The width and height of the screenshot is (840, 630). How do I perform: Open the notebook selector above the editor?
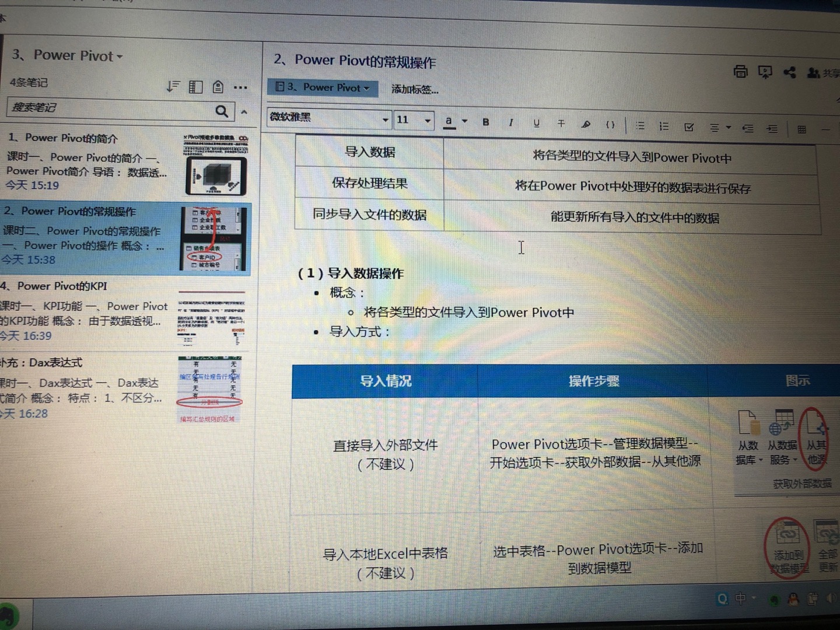323,87
